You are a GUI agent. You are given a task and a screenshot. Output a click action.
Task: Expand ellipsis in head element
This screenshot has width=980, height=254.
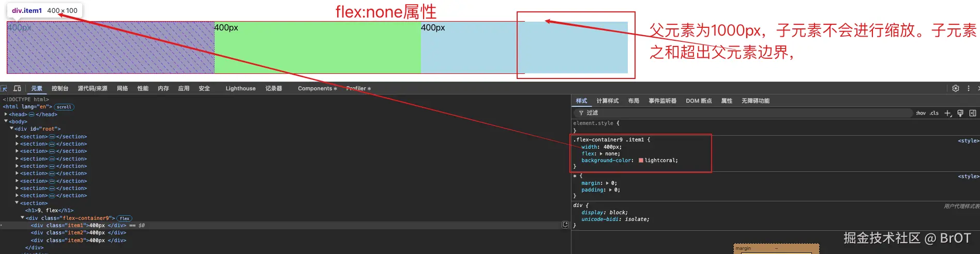[32, 115]
